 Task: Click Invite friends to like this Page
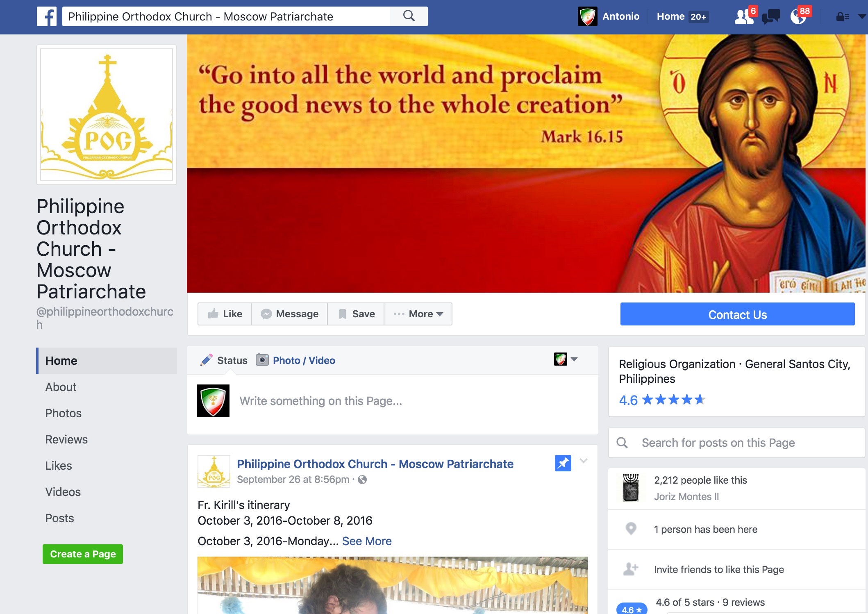pyautogui.click(x=719, y=569)
